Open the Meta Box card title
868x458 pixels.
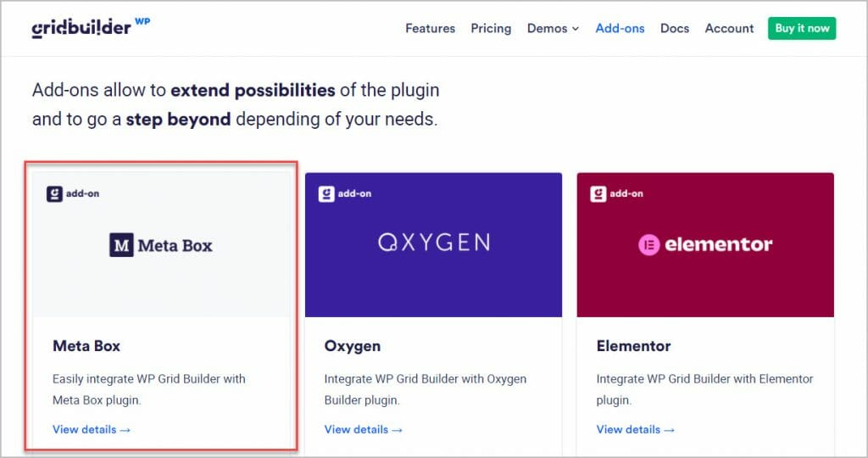coord(86,346)
